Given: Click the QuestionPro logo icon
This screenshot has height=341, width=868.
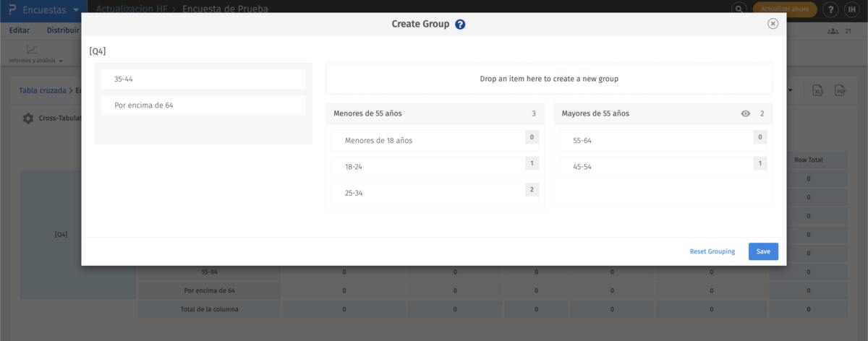Looking at the screenshot, I should (12, 10).
